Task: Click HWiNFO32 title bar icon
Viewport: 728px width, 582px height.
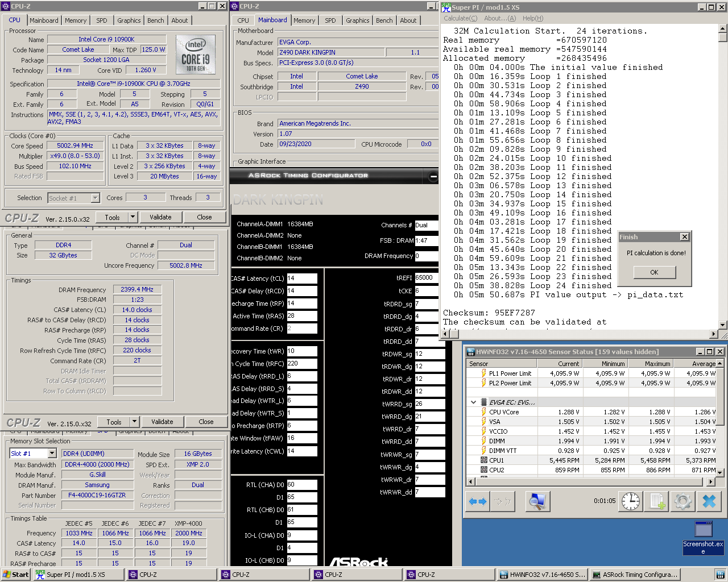Action: tap(470, 352)
